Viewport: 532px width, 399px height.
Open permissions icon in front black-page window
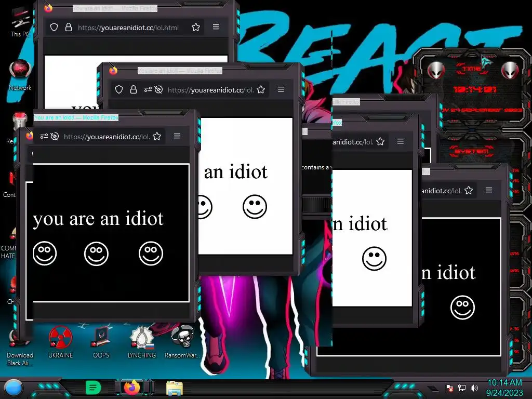pos(44,137)
